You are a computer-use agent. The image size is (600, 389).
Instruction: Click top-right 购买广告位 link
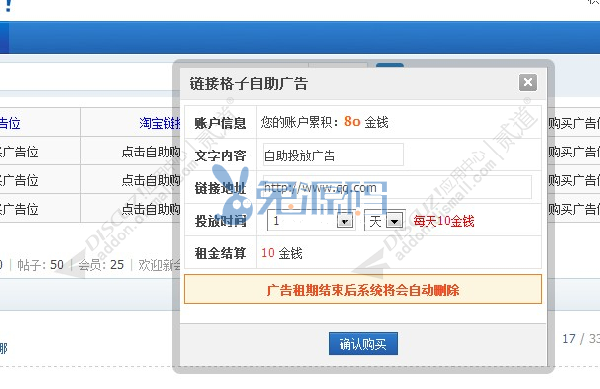click(x=574, y=123)
